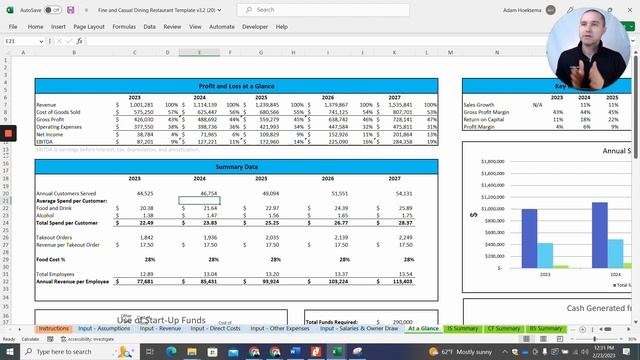Click the Total Spend per Customer label
Screen dimensions: 640x360
pyautogui.click(x=67, y=223)
